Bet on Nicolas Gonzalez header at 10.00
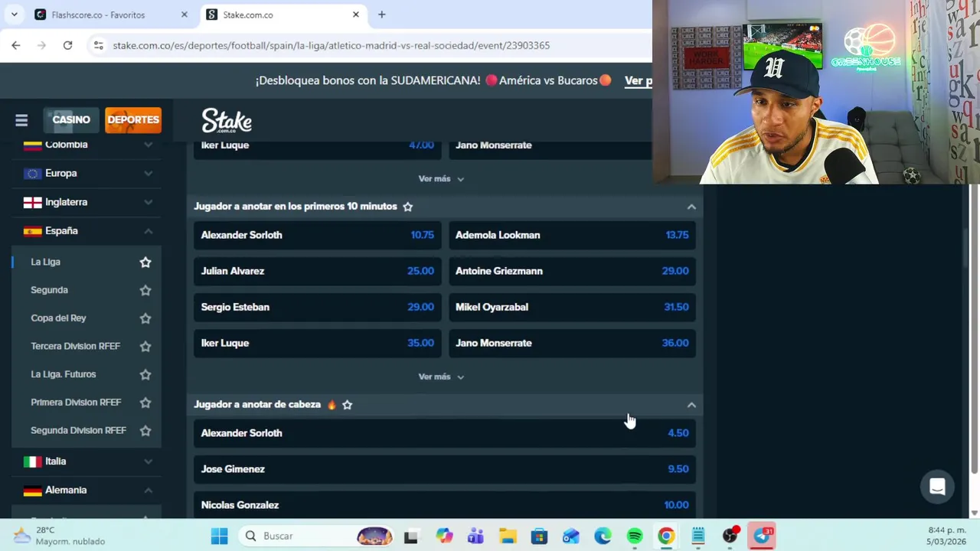Image resolution: width=980 pixels, height=551 pixels. [x=445, y=505]
